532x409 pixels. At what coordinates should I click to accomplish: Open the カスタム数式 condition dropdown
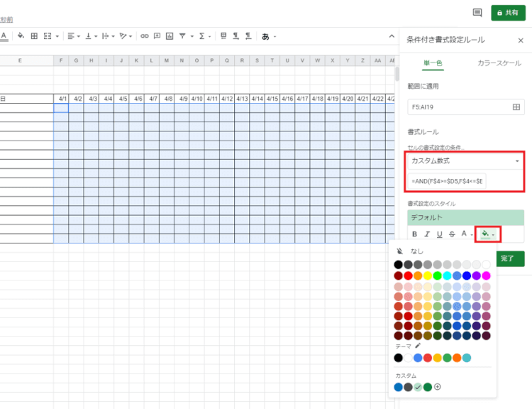pyautogui.click(x=465, y=161)
